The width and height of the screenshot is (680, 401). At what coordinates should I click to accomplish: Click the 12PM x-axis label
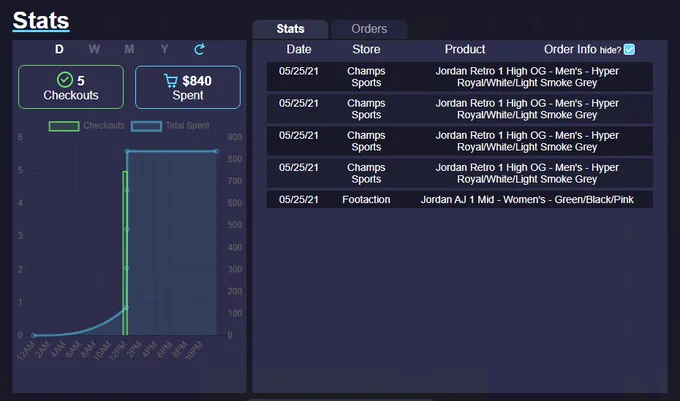(117, 350)
